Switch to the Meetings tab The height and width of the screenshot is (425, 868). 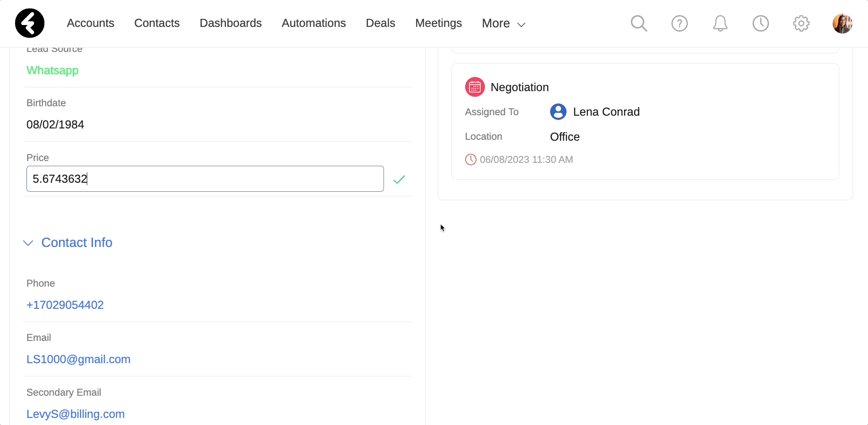click(439, 23)
